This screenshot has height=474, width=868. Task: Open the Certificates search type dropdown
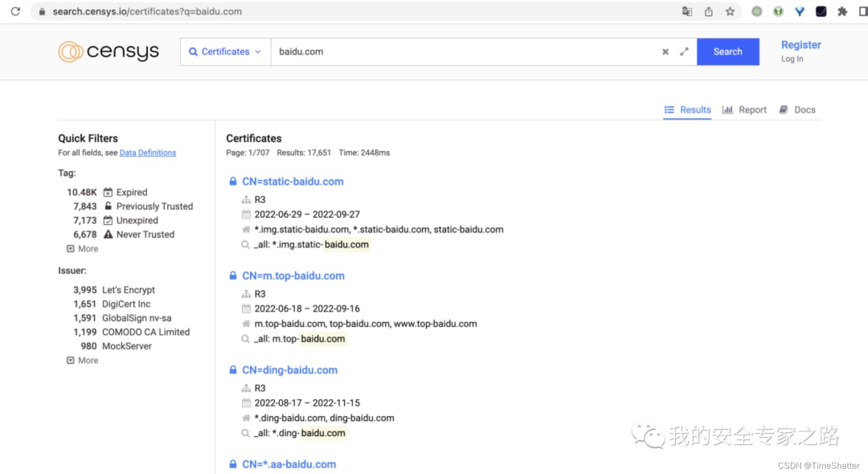coord(226,52)
